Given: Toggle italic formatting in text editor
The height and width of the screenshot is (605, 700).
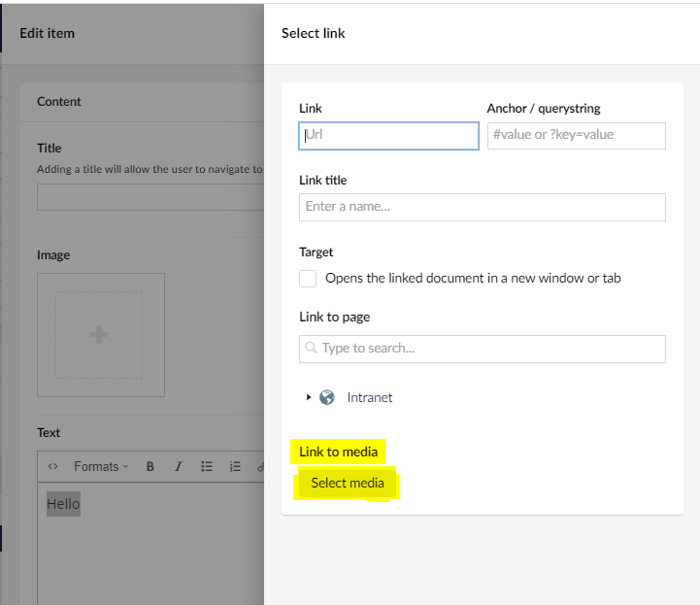Looking at the screenshot, I should point(179,467).
